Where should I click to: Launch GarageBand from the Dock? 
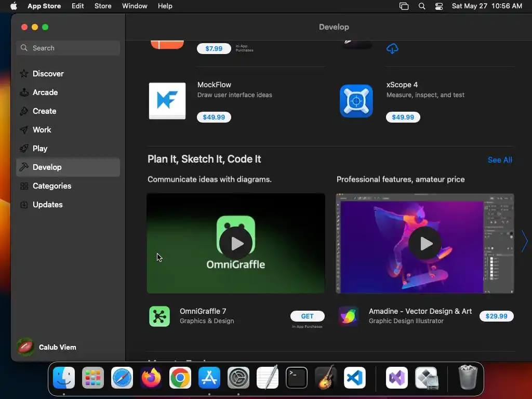click(326, 378)
